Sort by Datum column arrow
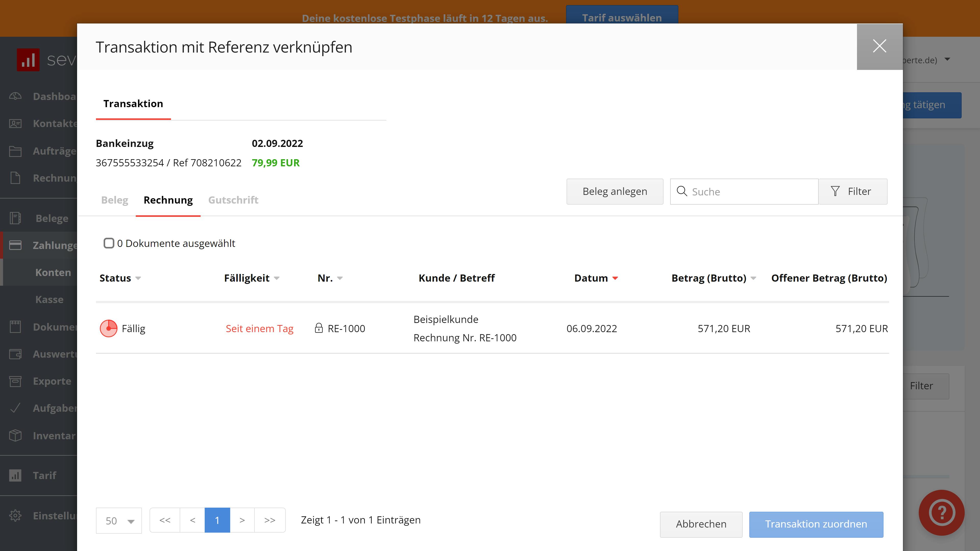This screenshot has width=980, height=551. click(615, 278)
